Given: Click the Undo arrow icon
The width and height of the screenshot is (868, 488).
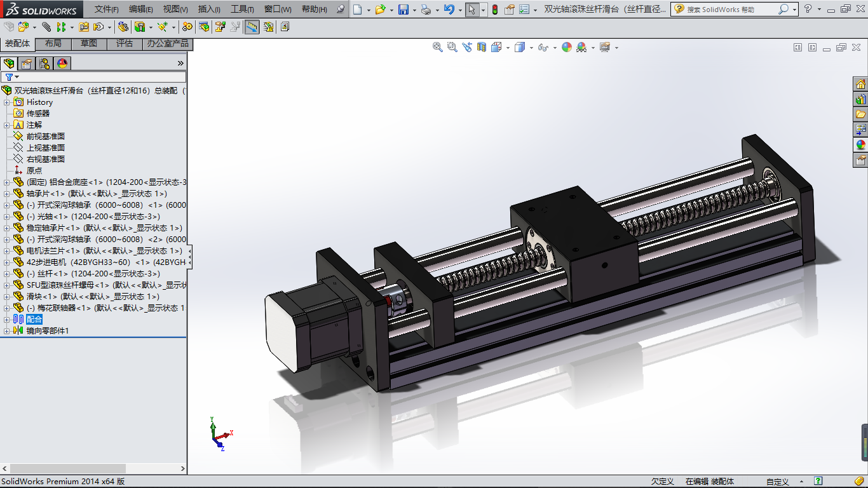Looking at the screenshot, I should 449,10.
